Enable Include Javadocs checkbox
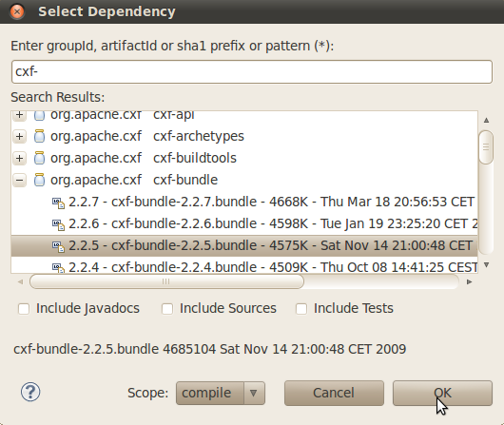This screenshot has width=504, height=425. coord(24,309)
